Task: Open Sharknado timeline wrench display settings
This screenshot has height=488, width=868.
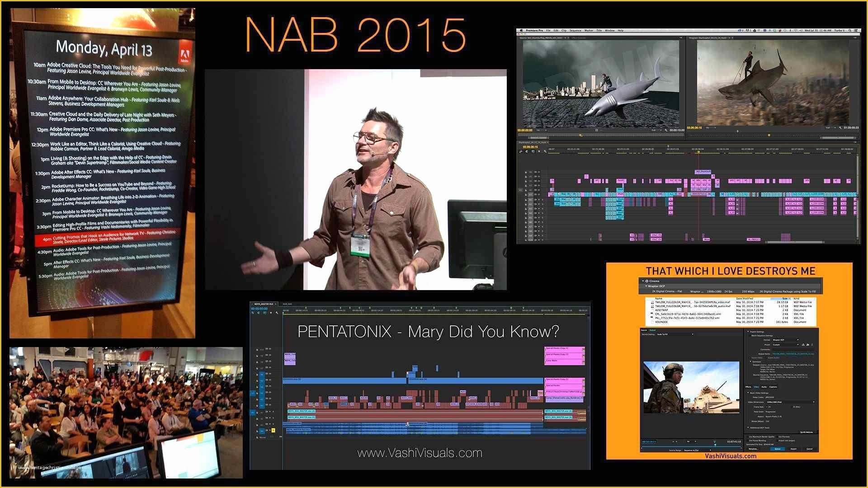Action: click(545, 151)
